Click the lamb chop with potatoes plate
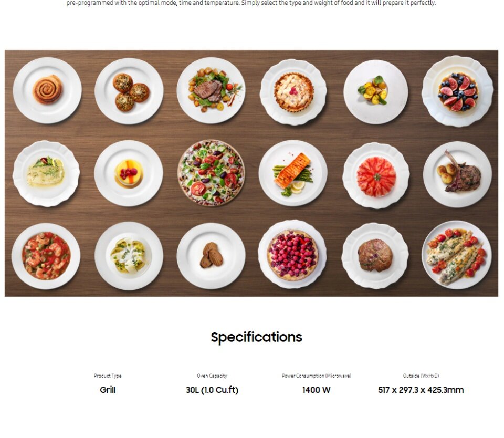The height and width of the screenshot is (438, 504). coord(457,174)
